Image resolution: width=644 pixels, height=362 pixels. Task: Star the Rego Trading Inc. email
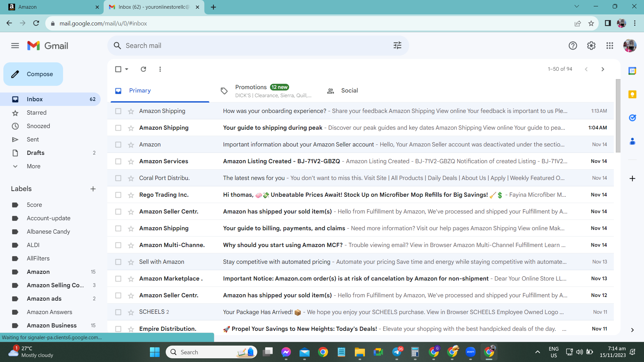(x=131, y=195)
